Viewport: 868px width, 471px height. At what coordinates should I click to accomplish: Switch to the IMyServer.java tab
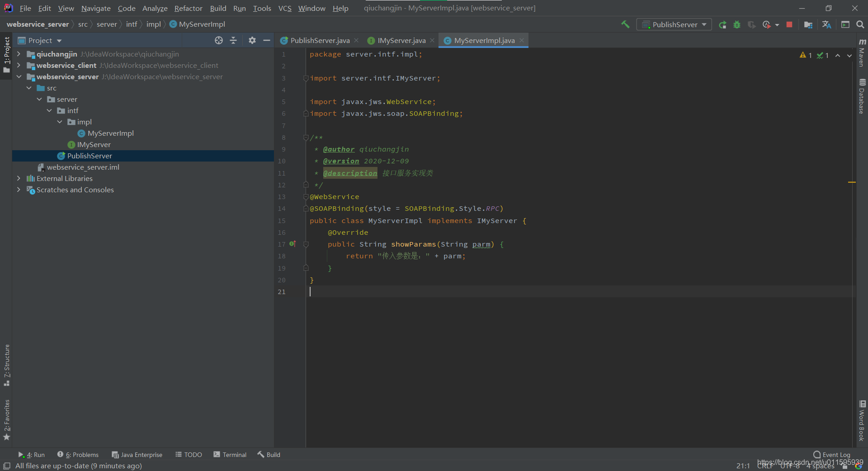coord(400,40)
